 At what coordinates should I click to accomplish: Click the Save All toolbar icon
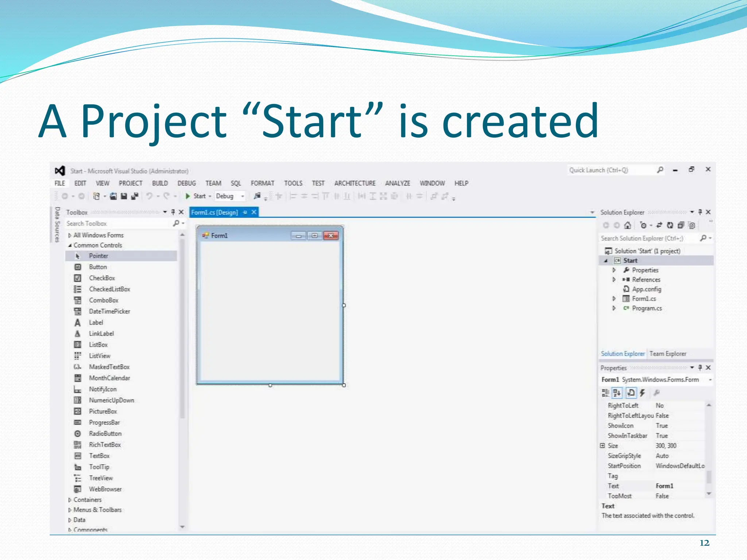(135, 196)
